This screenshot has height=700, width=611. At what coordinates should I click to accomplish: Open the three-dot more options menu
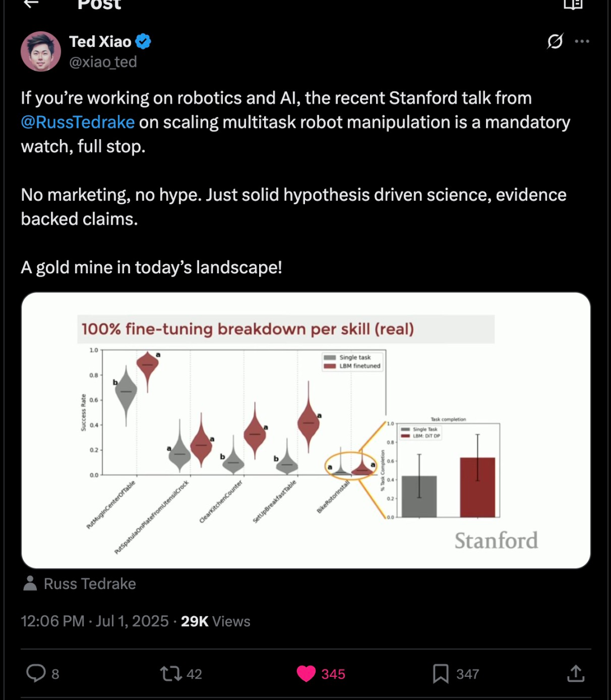[x=582, y=41]
